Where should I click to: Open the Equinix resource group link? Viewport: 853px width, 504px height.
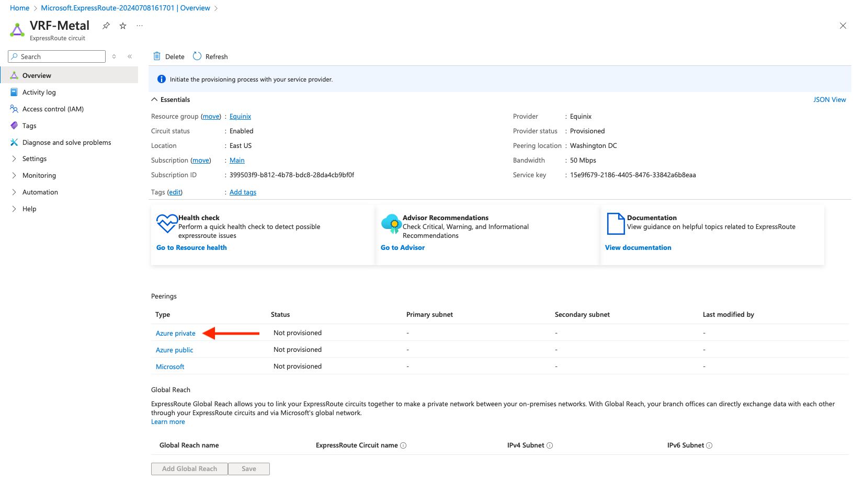pos(240,117)
